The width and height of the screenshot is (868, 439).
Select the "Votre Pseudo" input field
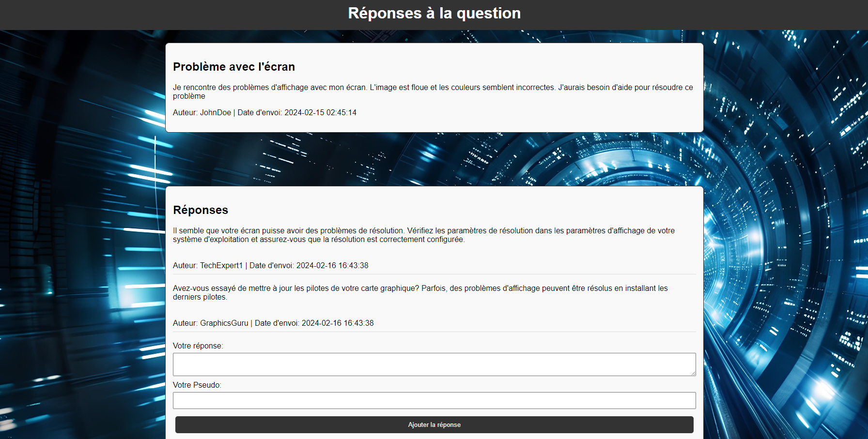pyautogui.click(x=434, y=400)
